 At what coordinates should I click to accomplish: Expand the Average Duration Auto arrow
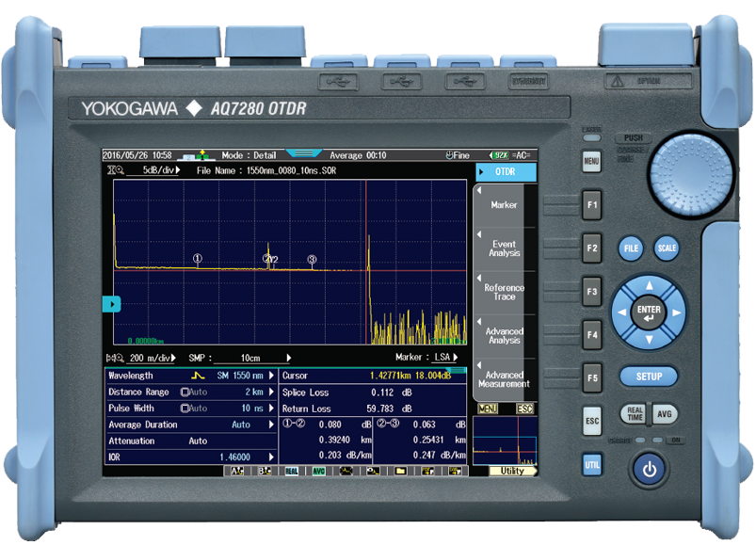(271, 425)
